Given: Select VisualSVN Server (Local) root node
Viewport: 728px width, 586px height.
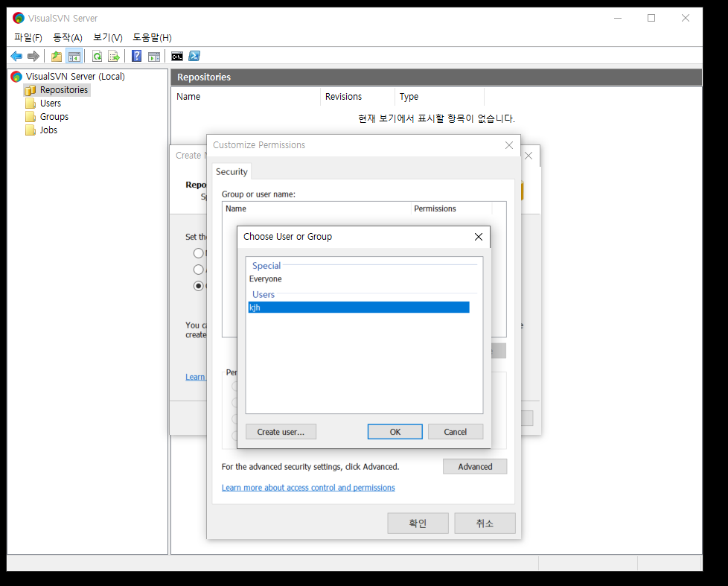Looking at the screenshot, I should [x=75, y=76].
